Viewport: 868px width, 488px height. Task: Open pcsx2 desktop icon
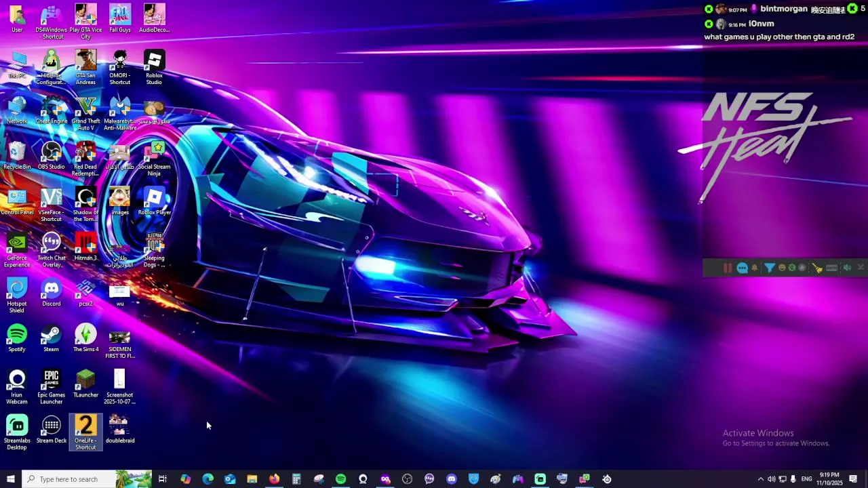click(x=85, y=293)
